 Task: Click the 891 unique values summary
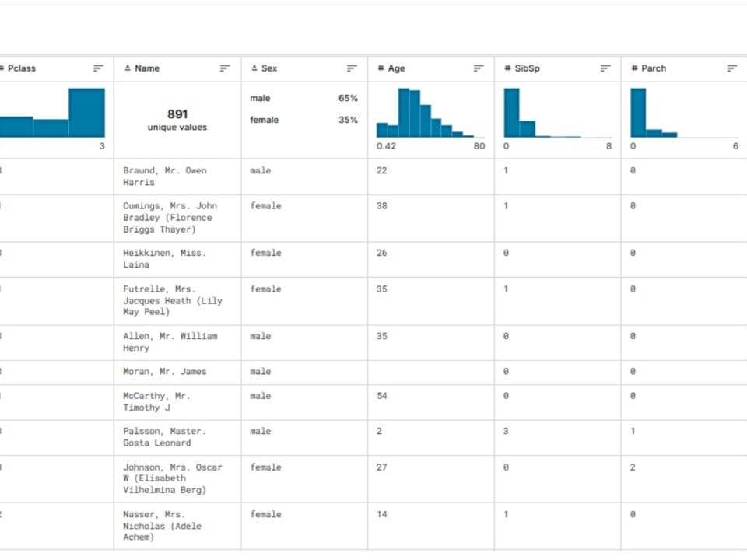[177, 120]
